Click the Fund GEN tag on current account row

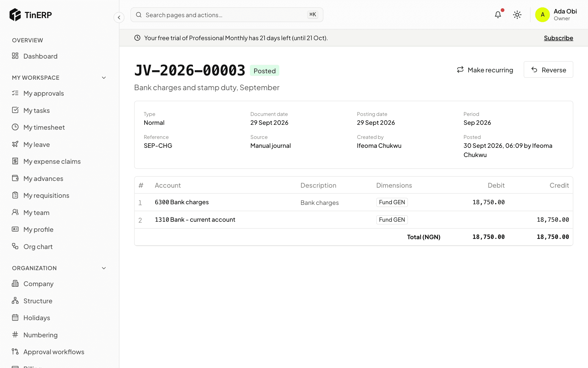(x=392, y=220)
